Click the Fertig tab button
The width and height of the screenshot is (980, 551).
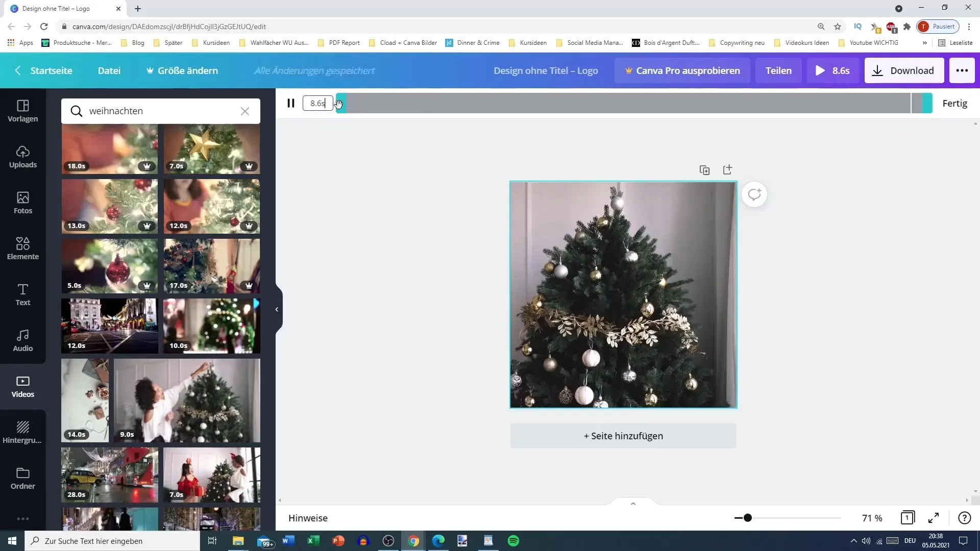[955, 103]
